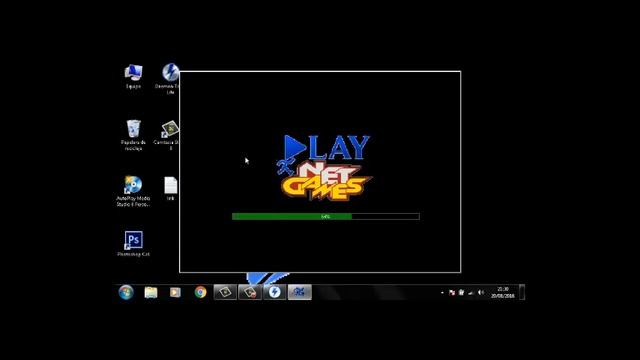Switch to the Play Net Games taskbar button
This screenshot has width=640, height=360.
click(x=300, y=292)
